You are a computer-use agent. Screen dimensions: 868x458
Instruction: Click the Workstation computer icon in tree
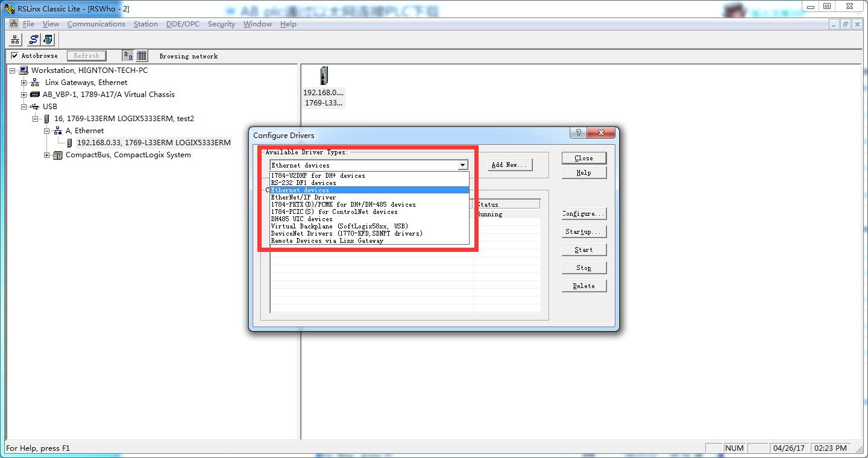pos(24,71)
